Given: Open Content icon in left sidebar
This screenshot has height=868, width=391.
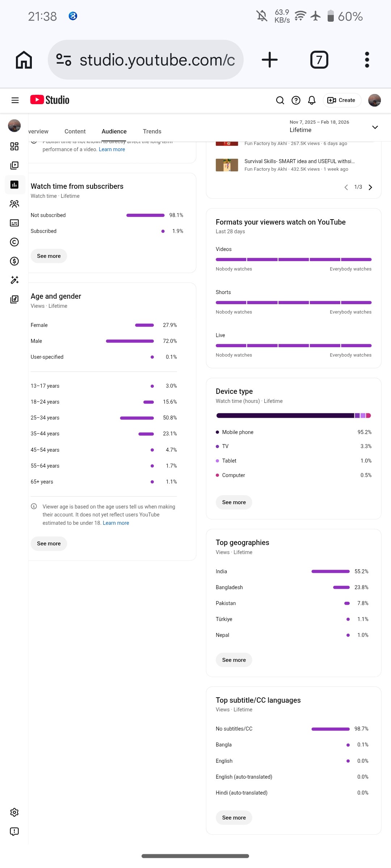Looking at the screenshot, I should (x=14, y=165).
